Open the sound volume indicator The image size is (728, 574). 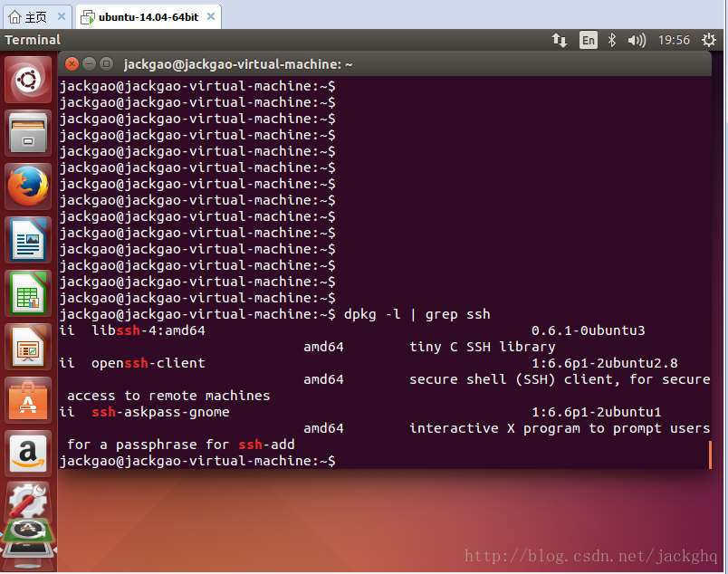pyautogui.click(x=637, y=40)
